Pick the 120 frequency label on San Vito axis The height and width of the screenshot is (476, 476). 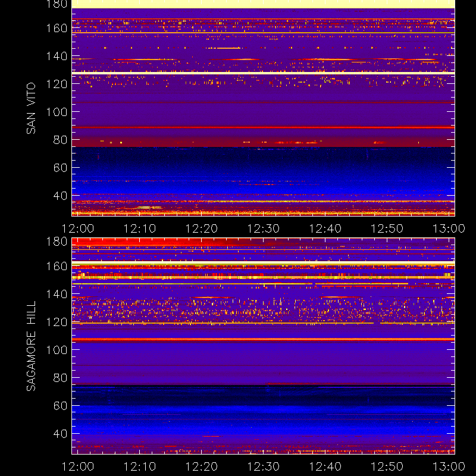pyautogui.click(x=57, y=84)
